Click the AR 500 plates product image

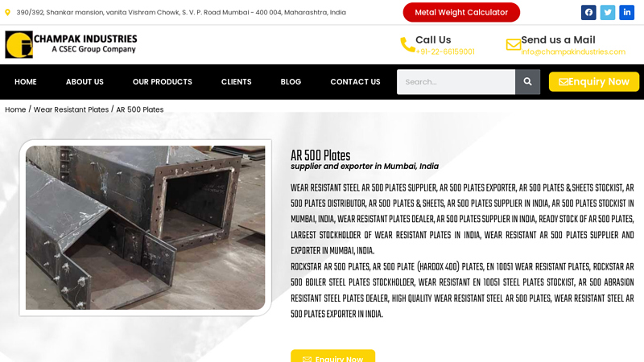click(146, 228)
